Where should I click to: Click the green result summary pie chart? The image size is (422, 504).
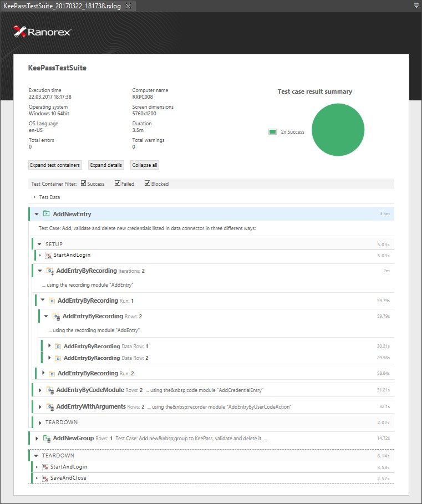click(338, 130)
